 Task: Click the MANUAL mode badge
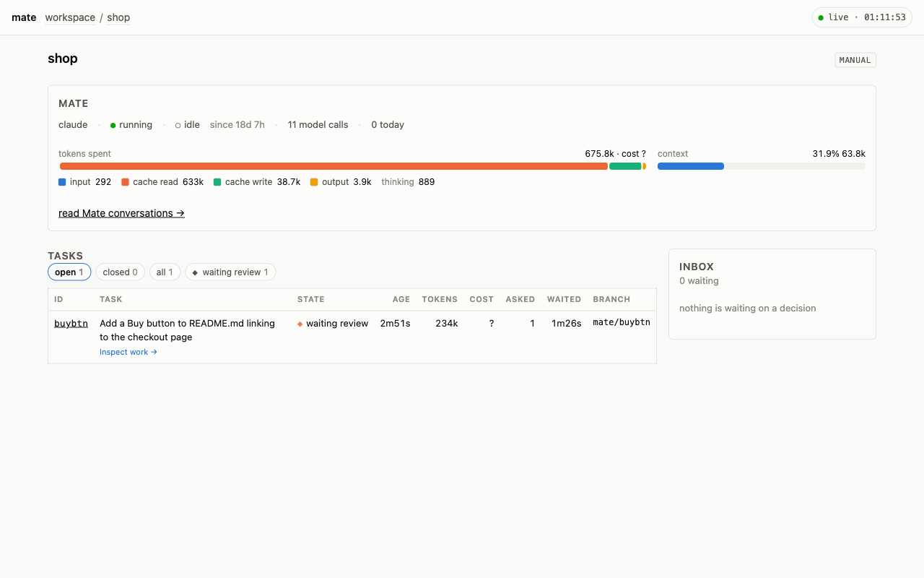(x=855, y=60)
